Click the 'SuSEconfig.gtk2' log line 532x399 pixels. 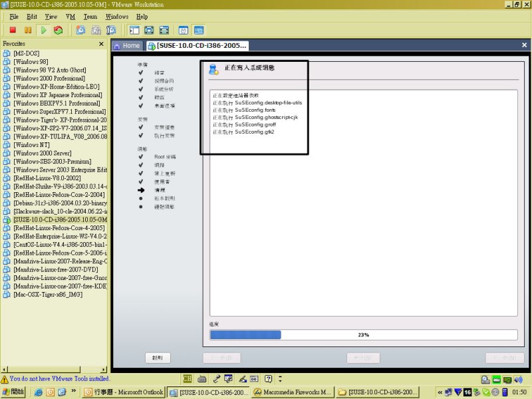243,132
